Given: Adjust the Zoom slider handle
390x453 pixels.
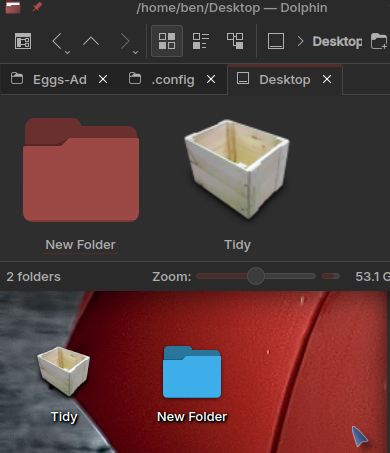Looking at the screenshot, I should (x=256, y=276).
